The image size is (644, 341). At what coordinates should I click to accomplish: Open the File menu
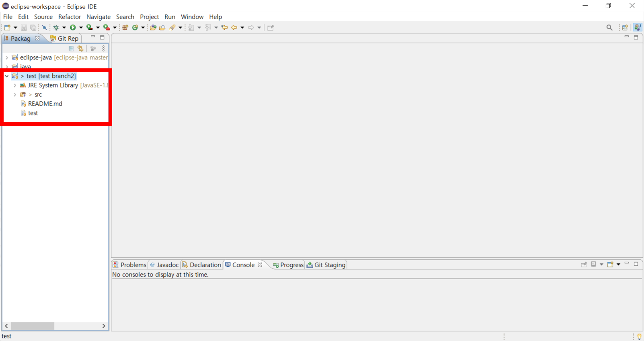click(x=8, y=17)
